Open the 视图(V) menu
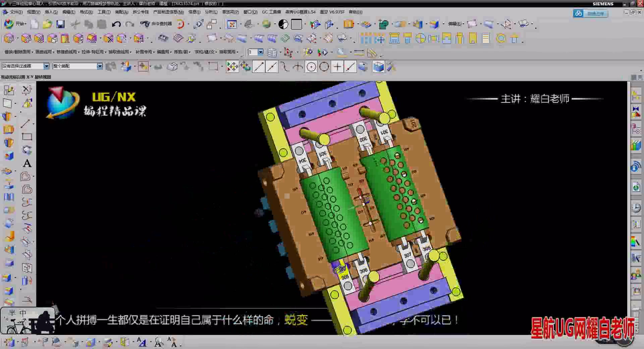Screen dimensions: 644x349 pos(34,12)
